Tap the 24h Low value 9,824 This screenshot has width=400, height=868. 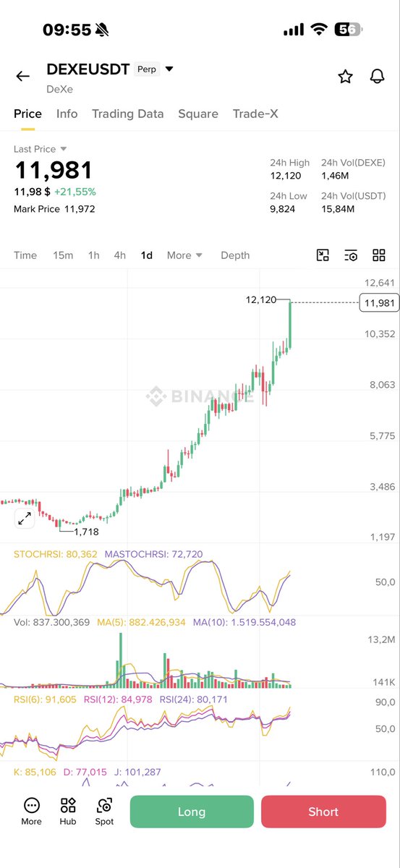tap(283, 209)
